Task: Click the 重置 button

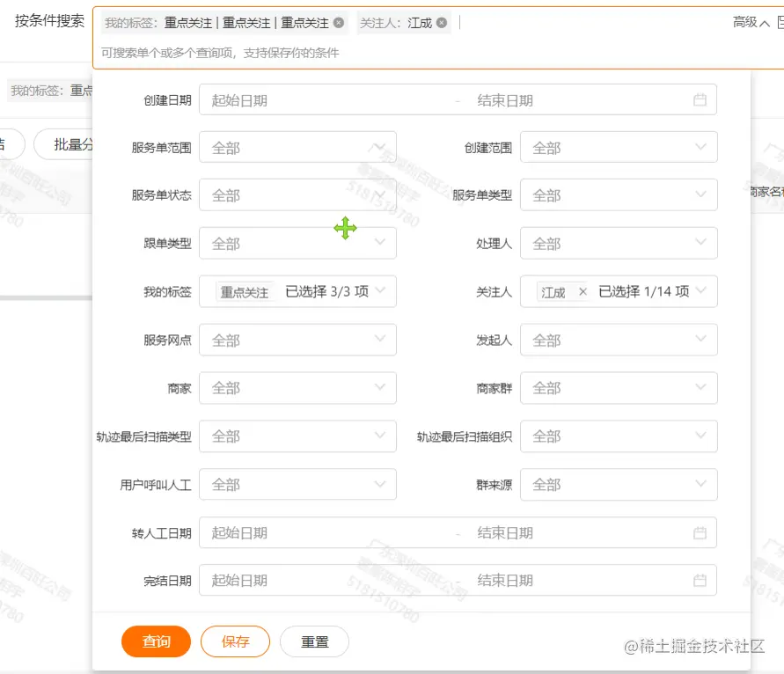Action: [314, 641]
